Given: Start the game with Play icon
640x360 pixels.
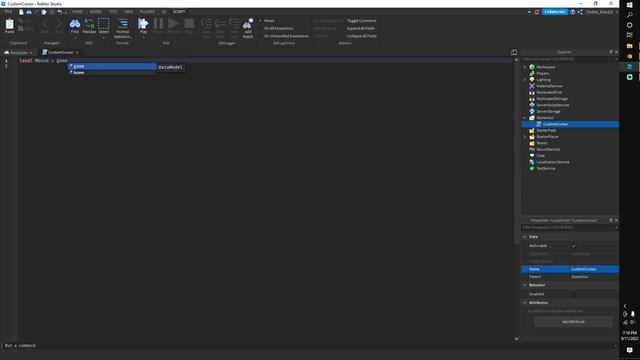Looking at the screenshot, I should 143,24.
